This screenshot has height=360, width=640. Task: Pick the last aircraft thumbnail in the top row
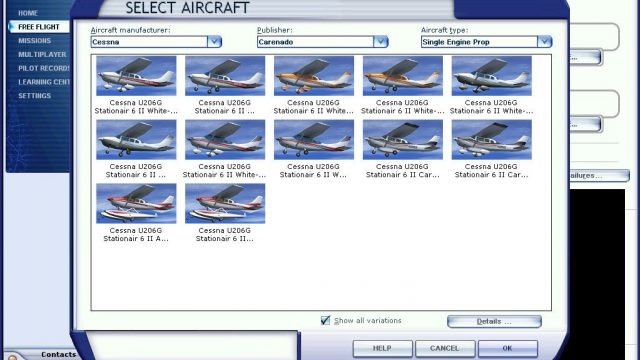(x=491, y=76)
